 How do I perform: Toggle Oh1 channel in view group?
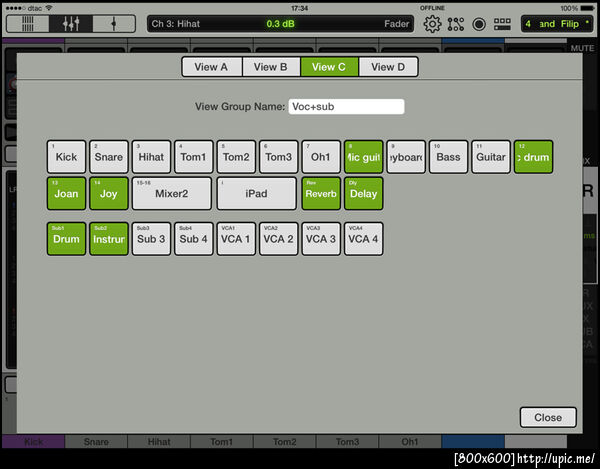tap(321, 157)
